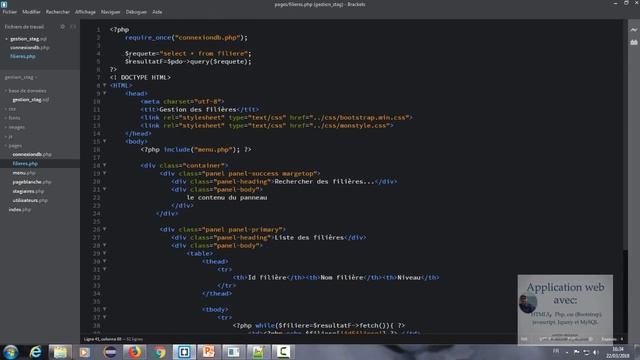Click the round dark taskbar icon before Firefox
Screen dimensions: 640x360
110,352
